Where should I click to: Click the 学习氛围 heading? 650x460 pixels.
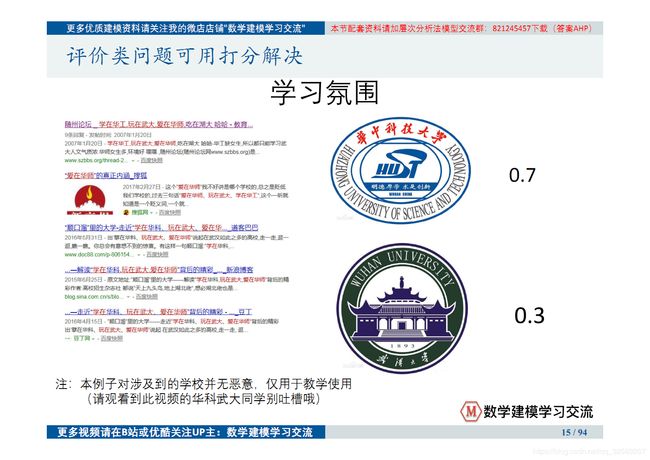(x=325, y=92)
